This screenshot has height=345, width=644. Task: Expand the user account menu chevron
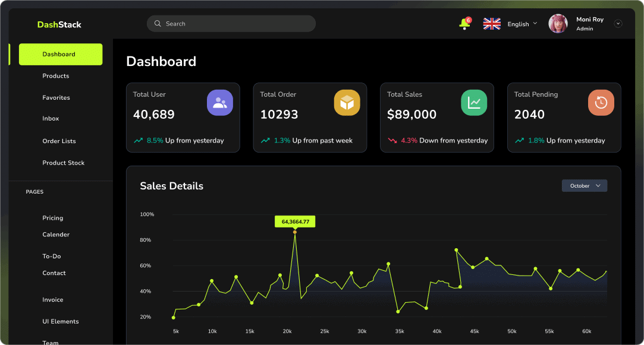tap(618, 24)
